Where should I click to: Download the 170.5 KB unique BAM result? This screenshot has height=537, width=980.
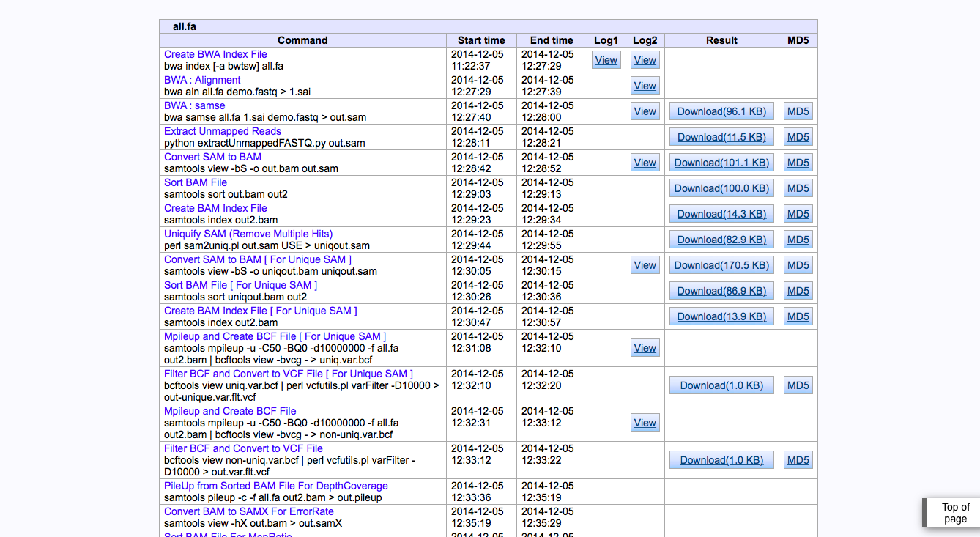tap(721, 265)
